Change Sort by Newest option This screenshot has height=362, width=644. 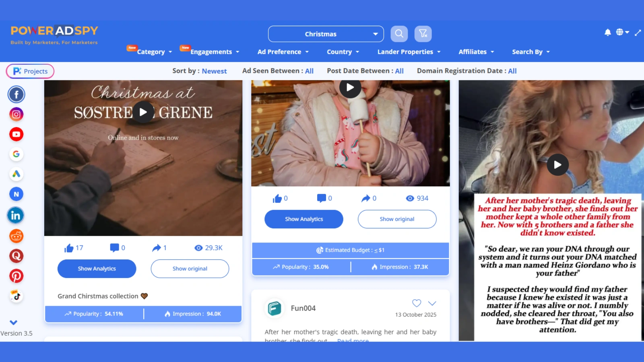(214, 71)
